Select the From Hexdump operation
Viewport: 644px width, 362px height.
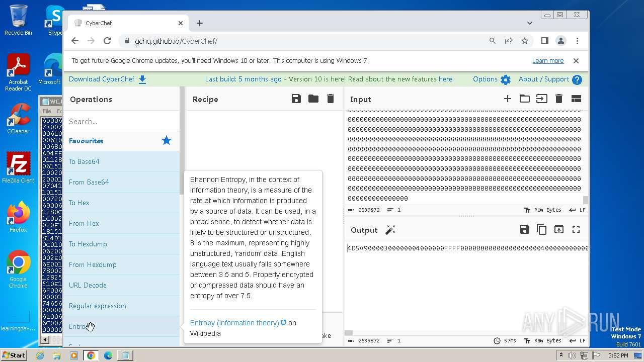[x=121, y=264]
